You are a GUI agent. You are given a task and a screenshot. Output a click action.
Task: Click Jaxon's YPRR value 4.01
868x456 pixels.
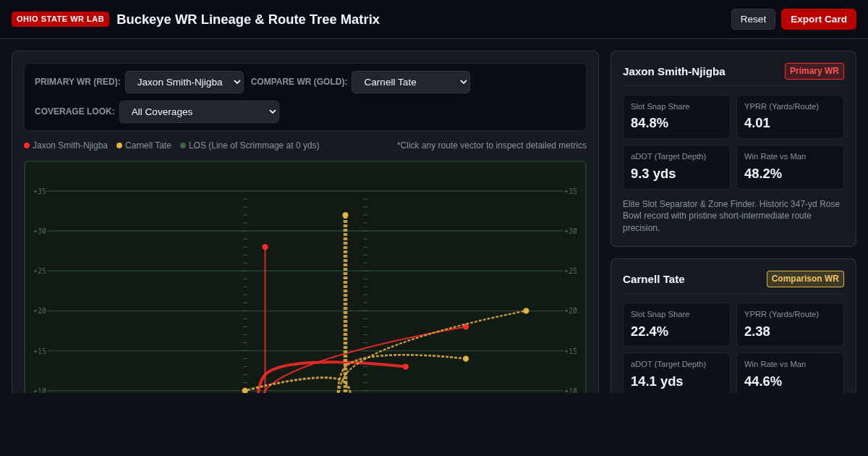pos(757,123)
